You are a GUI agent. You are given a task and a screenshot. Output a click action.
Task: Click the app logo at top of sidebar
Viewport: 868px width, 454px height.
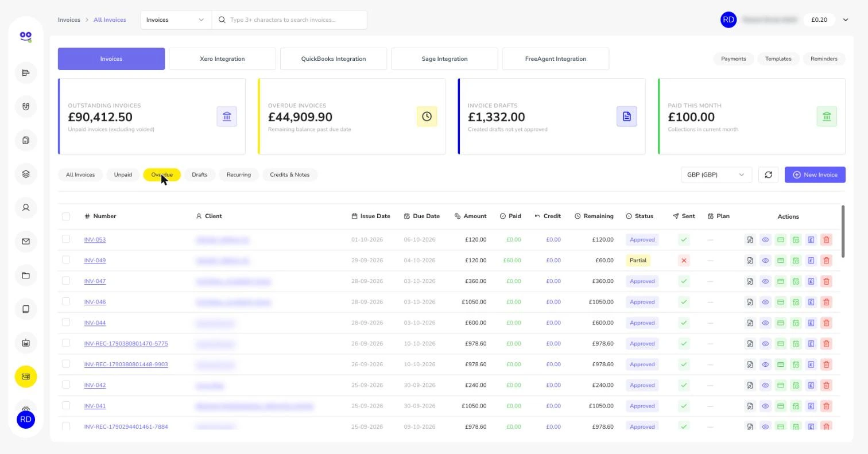point(26,37)
